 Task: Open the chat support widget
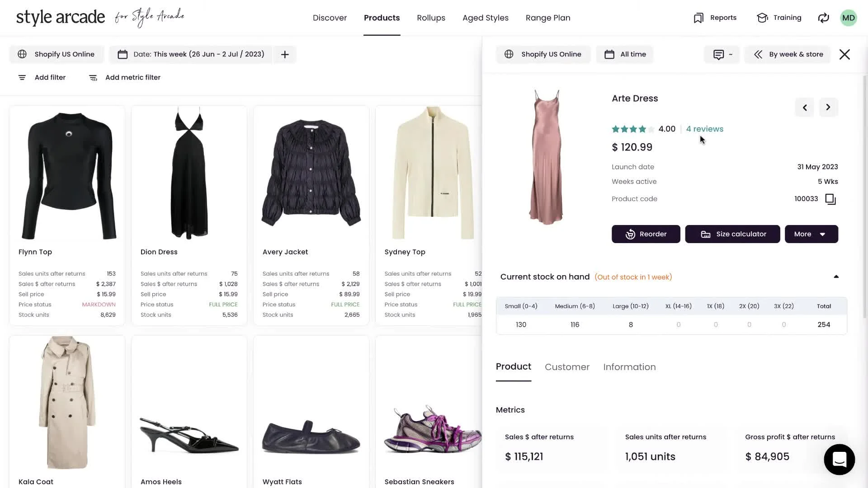(x=839, y=460)
